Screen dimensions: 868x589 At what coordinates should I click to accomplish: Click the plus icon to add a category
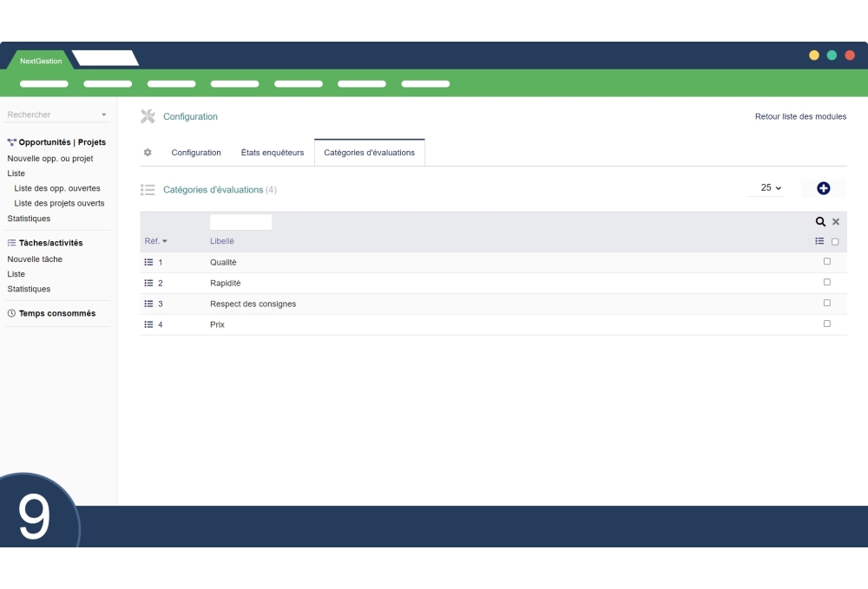(823, 188)
